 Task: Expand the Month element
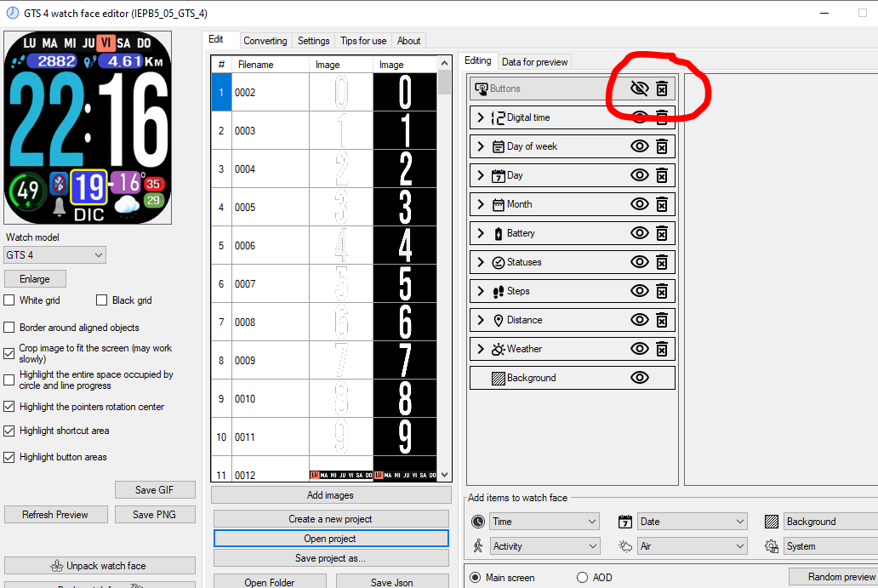click(x=481, y=204)
